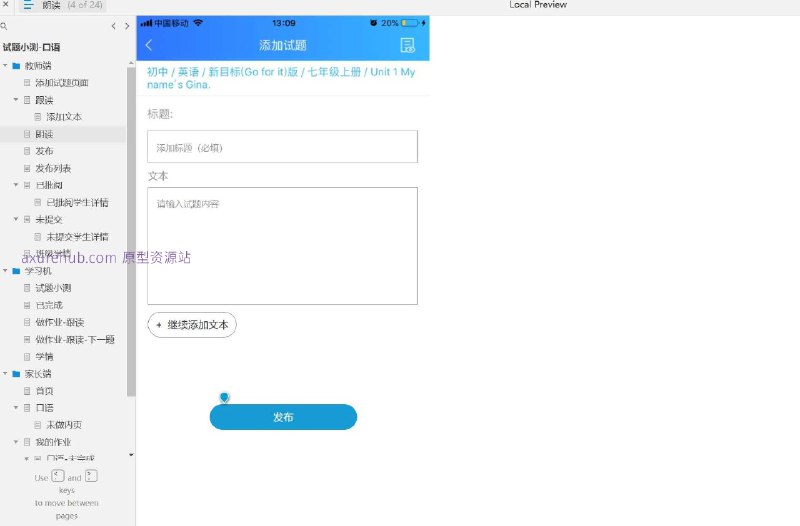Open the 朗读 page in the sitemap
Viewport: 800px width, 526px height.
click(44, 134)
